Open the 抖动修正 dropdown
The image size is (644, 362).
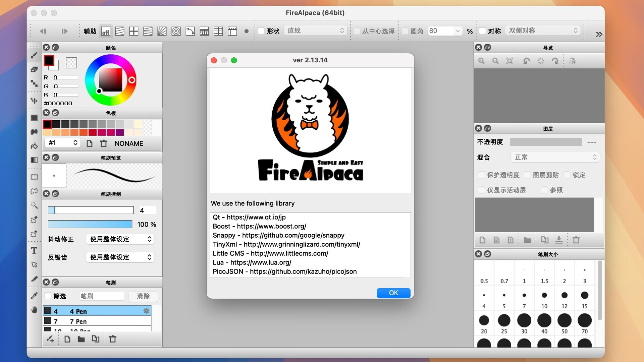[x=120, y=239]
